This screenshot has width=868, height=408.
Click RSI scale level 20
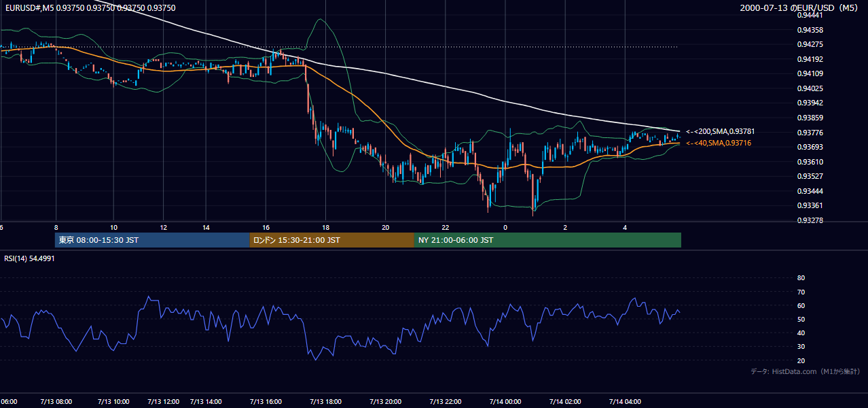(x=801, y=360)
